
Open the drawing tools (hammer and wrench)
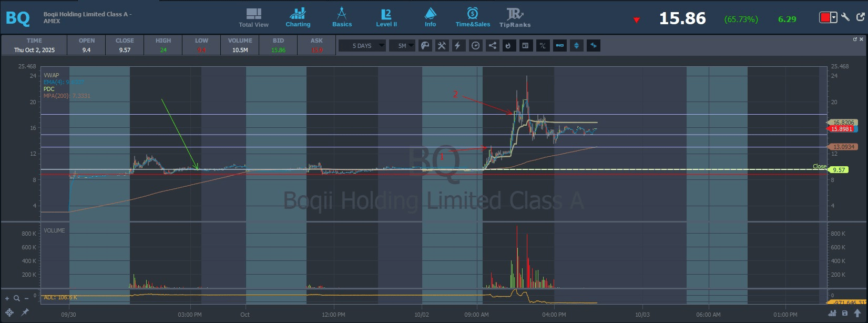pos(442,46)
